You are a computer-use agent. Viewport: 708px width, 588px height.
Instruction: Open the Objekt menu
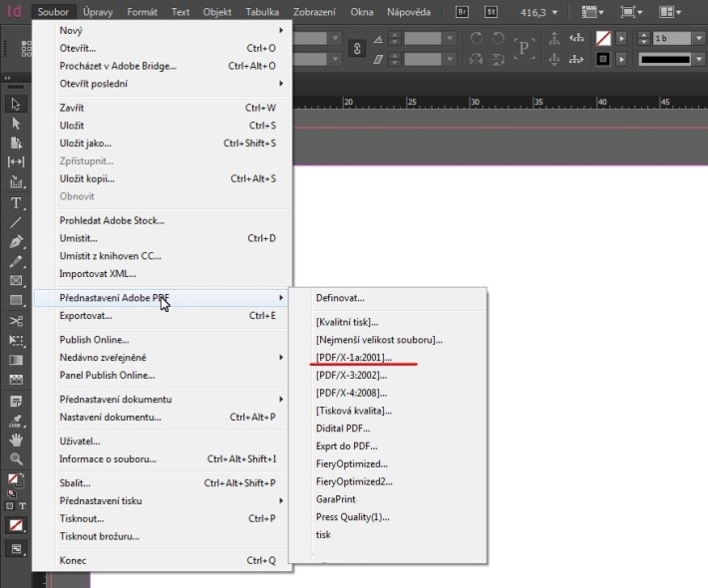217,12
